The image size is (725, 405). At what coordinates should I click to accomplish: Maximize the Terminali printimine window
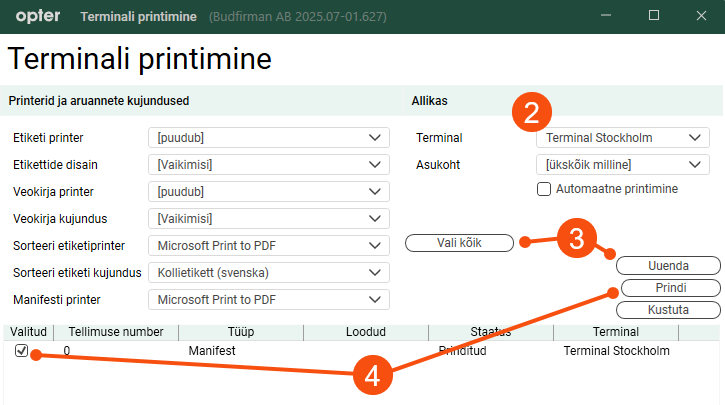pyautogui.click(x=653, y=16)
